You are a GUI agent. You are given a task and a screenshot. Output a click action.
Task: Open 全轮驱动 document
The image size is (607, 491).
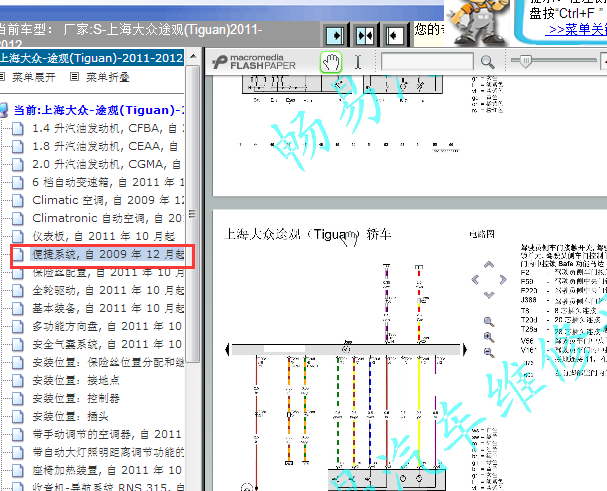tap(108, 290)
